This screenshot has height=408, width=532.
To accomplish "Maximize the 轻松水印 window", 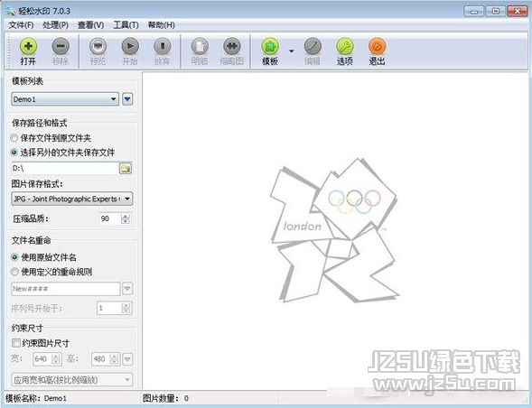I will (495, 11).
